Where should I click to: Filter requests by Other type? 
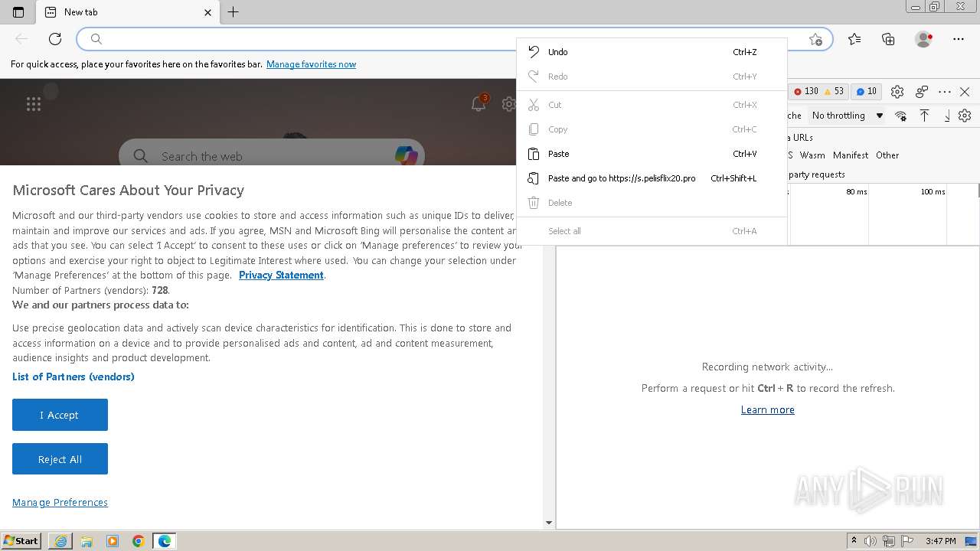point(887,155)
